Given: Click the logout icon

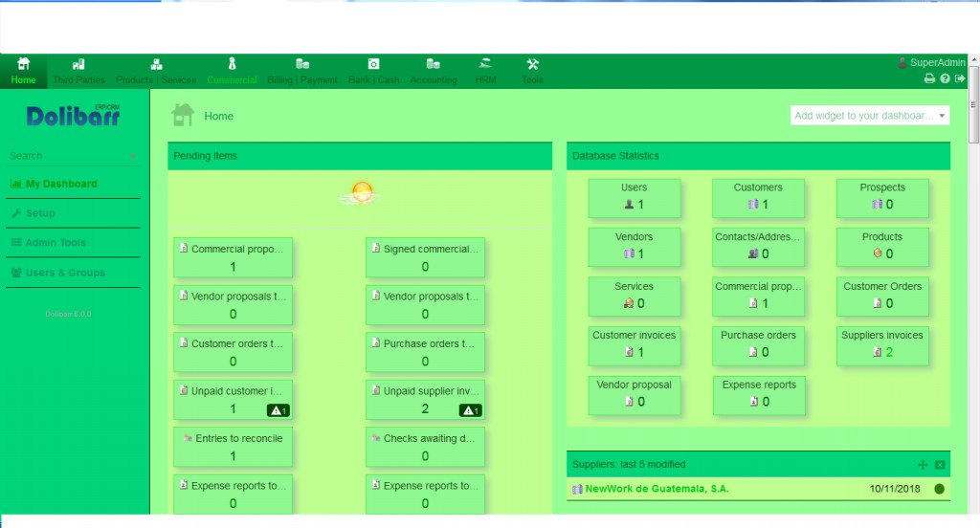Looking at the screenshot, I should (960, 78).
